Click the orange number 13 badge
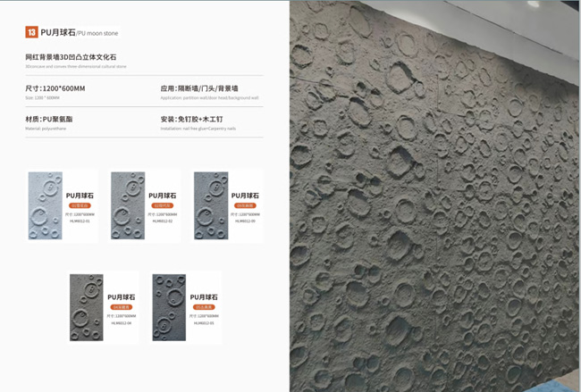This screenshot has width=581, height=392. [31, 32]
